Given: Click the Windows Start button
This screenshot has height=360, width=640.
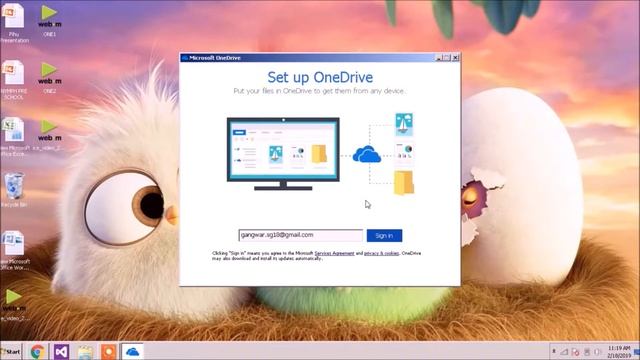Looking at the screenshot, I should tap(11, 351).
